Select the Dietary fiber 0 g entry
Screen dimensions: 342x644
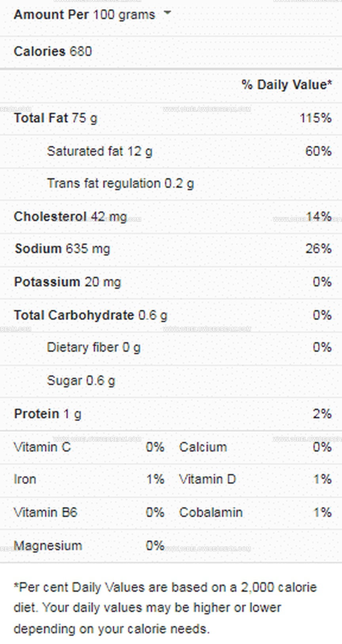pyautogui.click(x=94, y=348)
